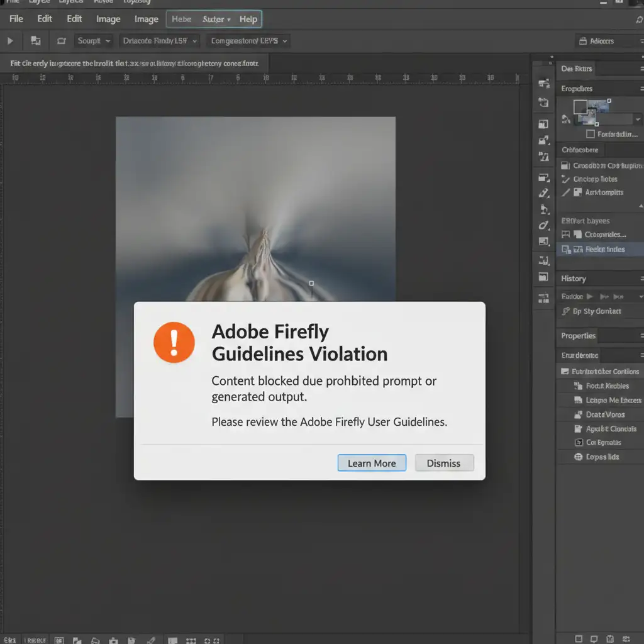Click the Bp Sty Gontact history icon
This screenshot has width=644, height=644.
click(565, 311)
